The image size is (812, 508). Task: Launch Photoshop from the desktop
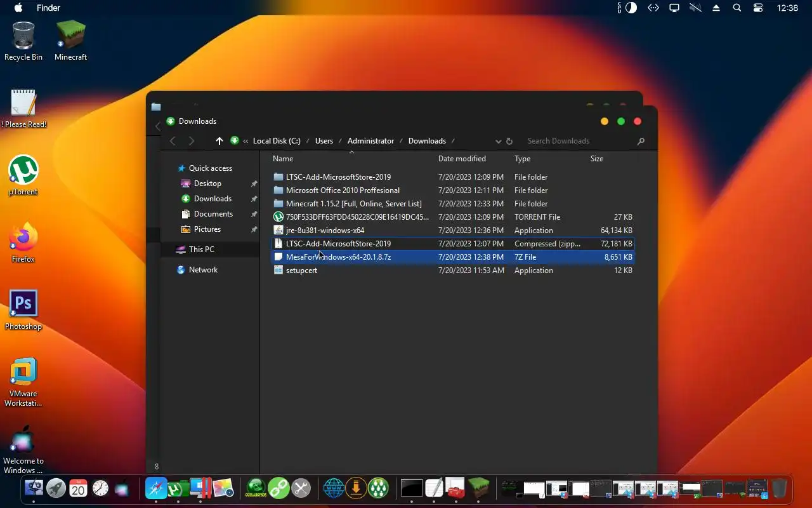[23, 311]
